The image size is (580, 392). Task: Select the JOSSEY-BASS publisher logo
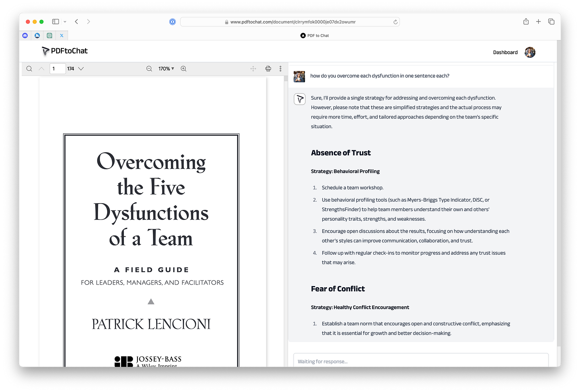tap(148, 361)
